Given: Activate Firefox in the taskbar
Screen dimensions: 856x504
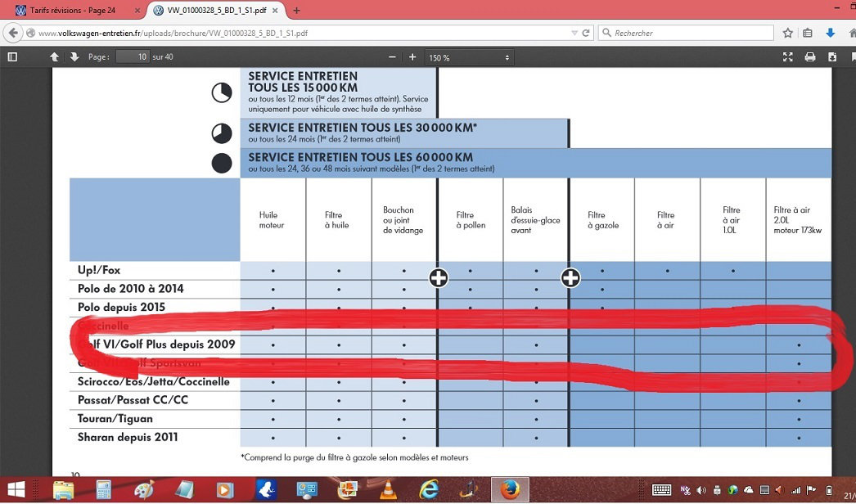Looking at the screenshot, I should tap(510, 490).
